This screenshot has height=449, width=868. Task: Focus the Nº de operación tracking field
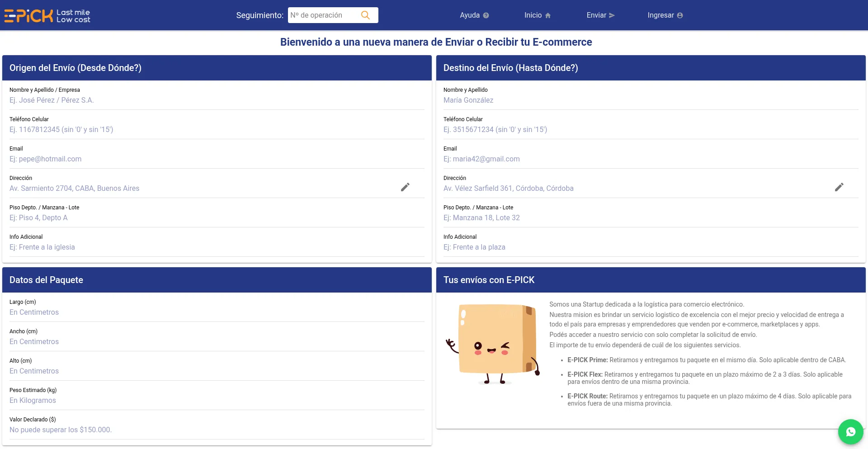(x=324, y=15)
